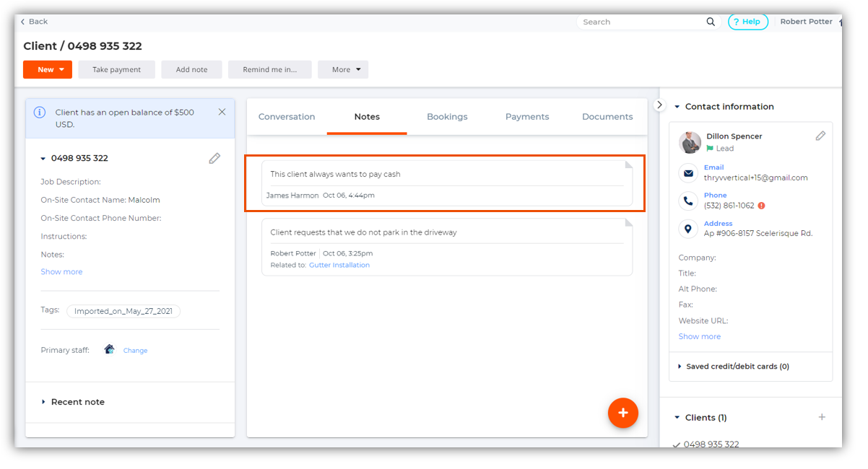The image size is (868, 469).
Task: Open the 'always wants to pay cash' note
Action: tap(447, 183)
